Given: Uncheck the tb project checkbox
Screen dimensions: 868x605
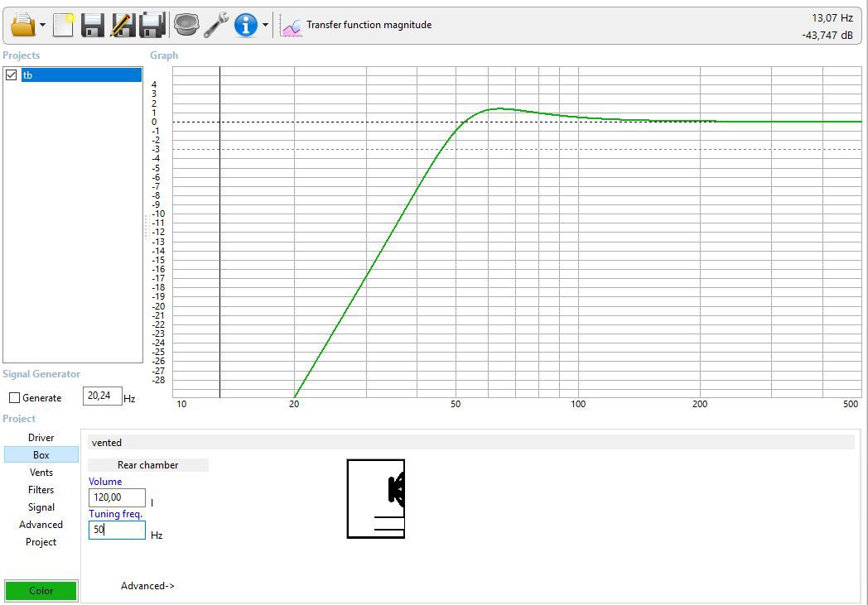Looking at the screenshot, I should pyautogui.click(x=12, y=75).
